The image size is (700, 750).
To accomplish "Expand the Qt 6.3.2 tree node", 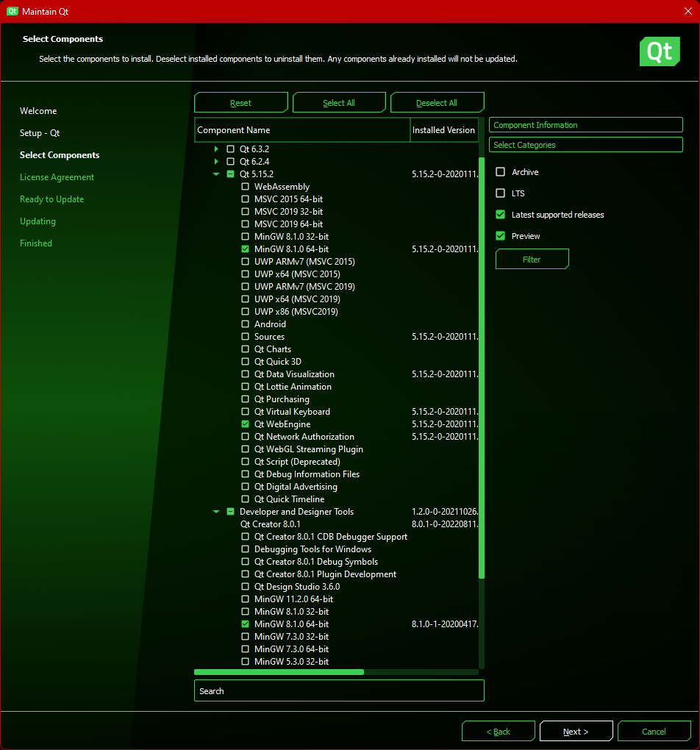I will (x=216, y=149).
